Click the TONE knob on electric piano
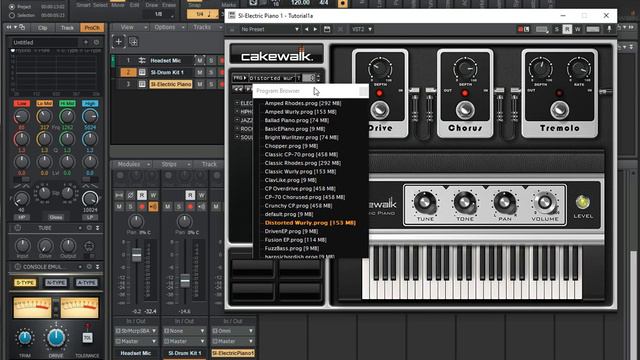 pyautogui.click(x=464, y=202)
